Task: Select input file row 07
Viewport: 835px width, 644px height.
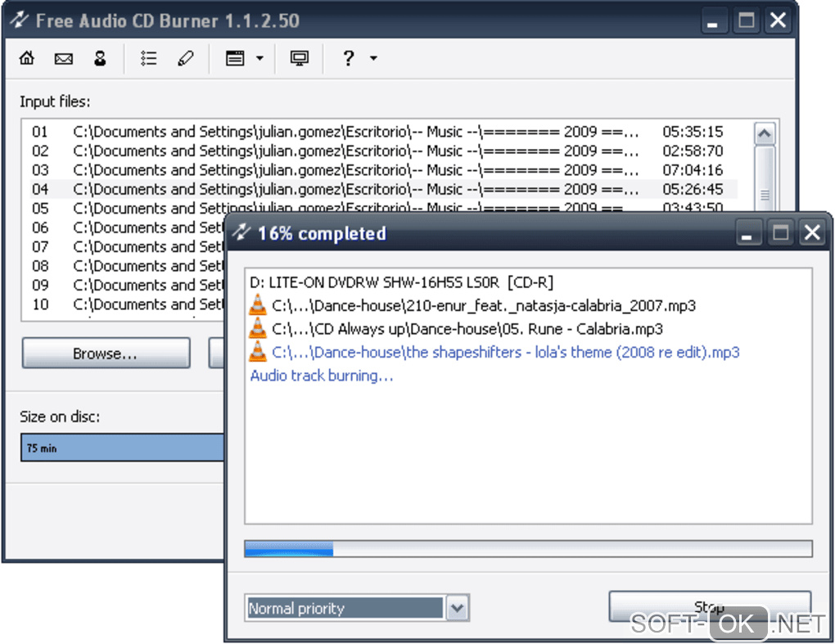Action: [x=127, y=246]
